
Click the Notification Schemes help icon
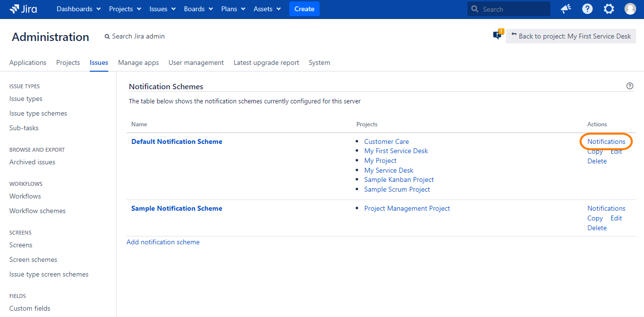630,86
